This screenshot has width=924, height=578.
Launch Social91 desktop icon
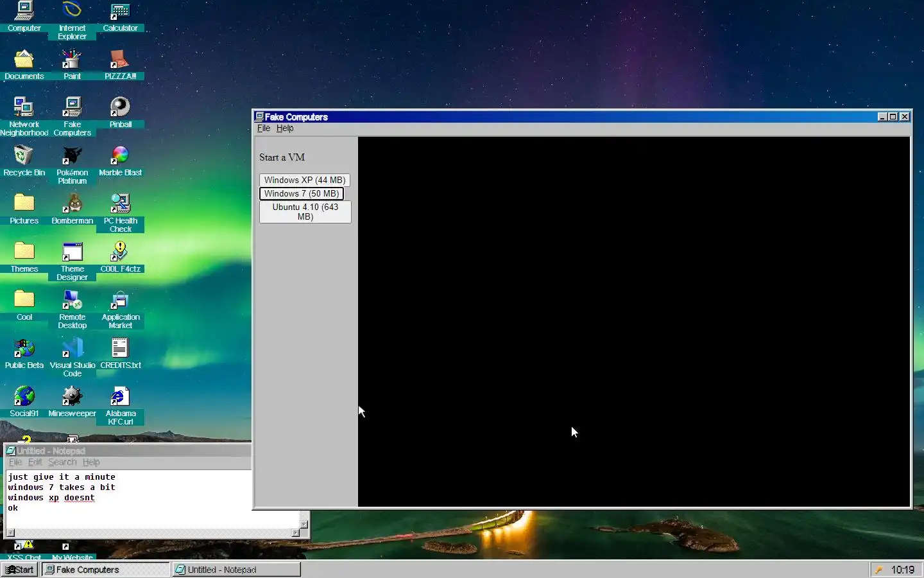[x=24, y=401]
